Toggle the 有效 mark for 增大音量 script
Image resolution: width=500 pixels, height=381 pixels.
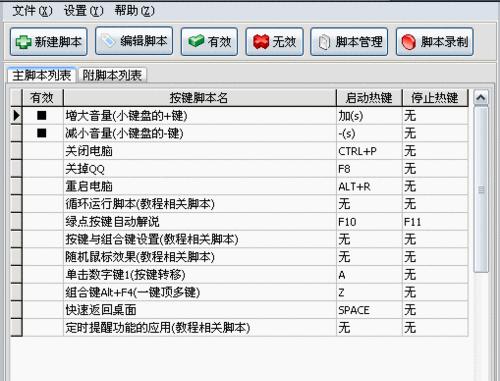(42, 116)
